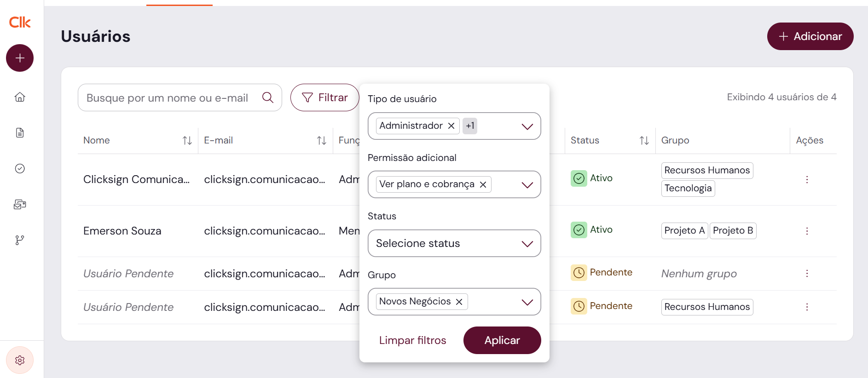Sort the table by Nome column

point(187,141)
